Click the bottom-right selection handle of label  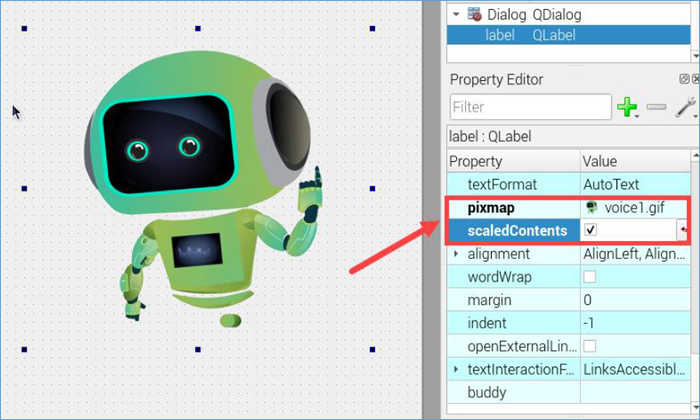click(372, 349)
